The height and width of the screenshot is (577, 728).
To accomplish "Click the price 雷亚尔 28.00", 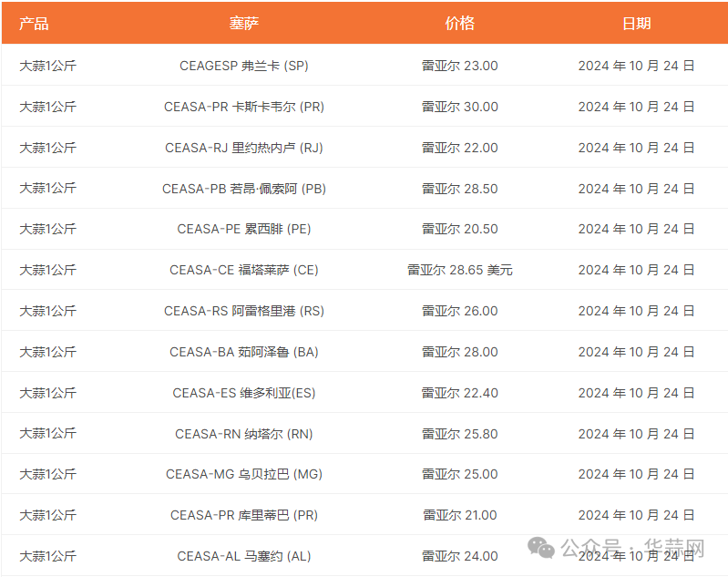I will [x=459, y=352].
